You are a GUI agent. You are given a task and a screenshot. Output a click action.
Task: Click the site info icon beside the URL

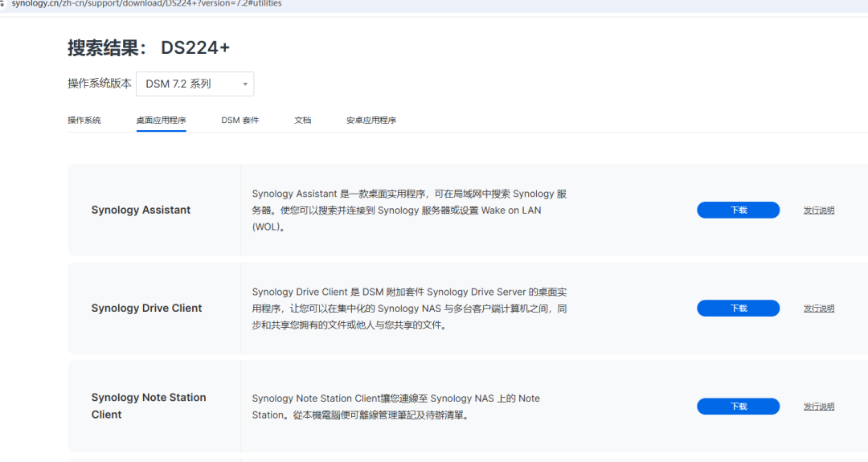pyautogui.click(x=2, y=4)
